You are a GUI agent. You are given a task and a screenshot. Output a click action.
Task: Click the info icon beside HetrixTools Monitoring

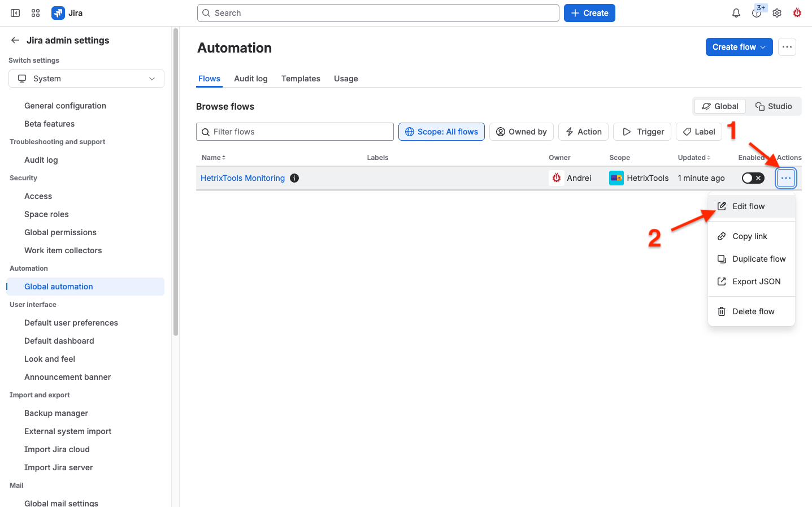point(294,178)
